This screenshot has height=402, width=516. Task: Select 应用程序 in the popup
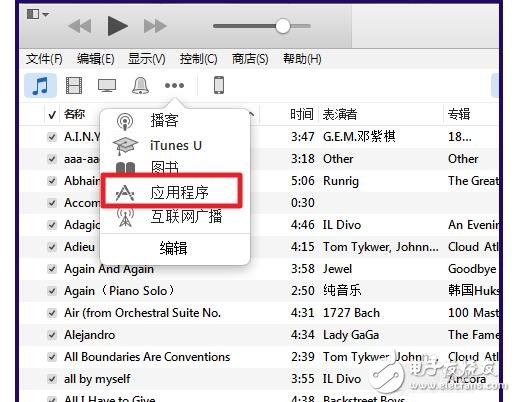pyautogui.click(x=172, y=191)
